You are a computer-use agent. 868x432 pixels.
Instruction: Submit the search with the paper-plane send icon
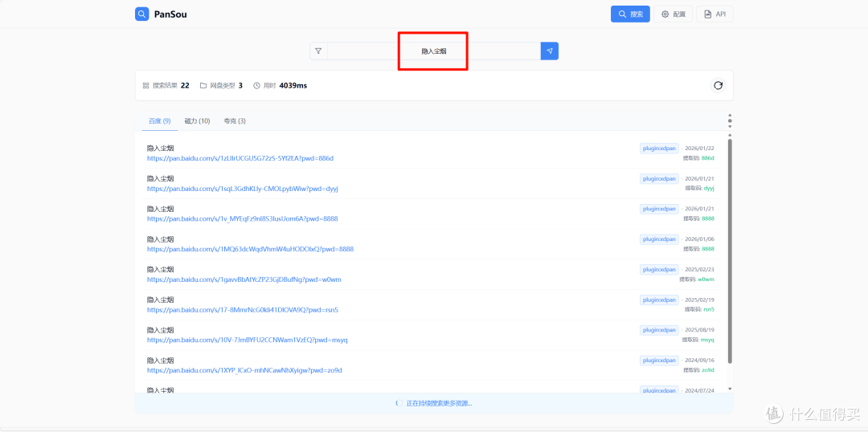pyautogui.click(x=550, y=51)
